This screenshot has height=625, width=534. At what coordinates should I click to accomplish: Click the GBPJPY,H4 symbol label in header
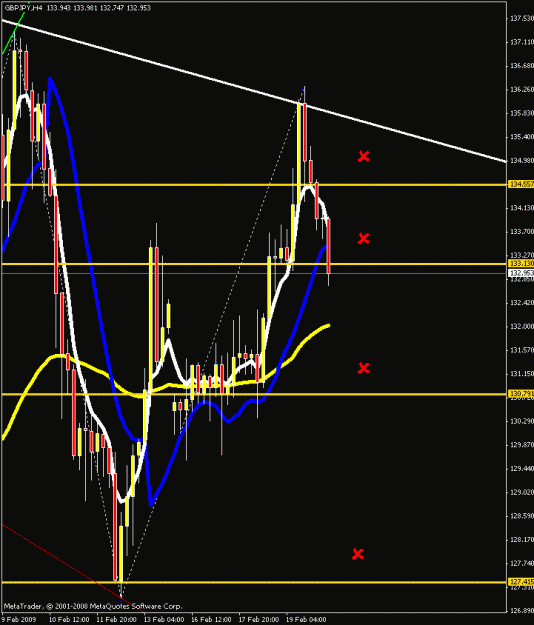tap(24, 8)
